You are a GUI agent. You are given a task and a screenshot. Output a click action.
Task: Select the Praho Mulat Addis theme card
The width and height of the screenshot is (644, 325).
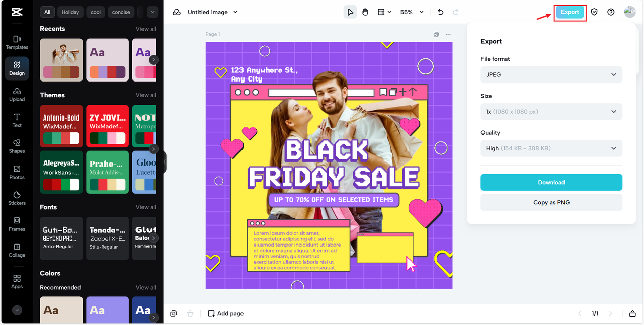pyautogui.click(x=107, y=172)
